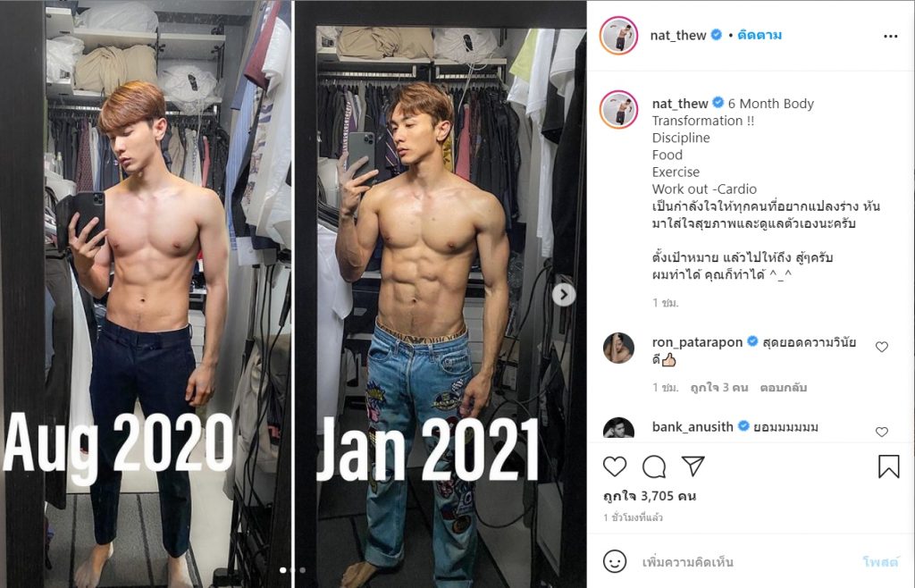Screen dimensions: 915x588
Task: Select the second carousel dot indicator
Action: 293,570
